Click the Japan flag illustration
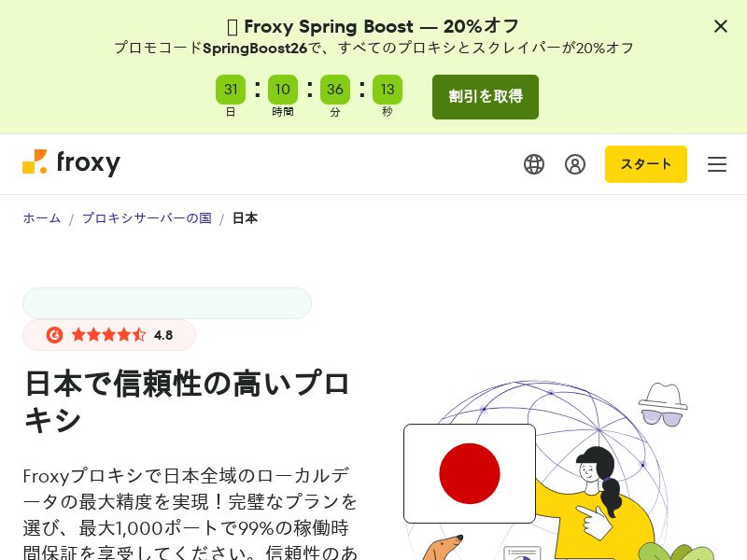747x560 pixels. (470, 473)
